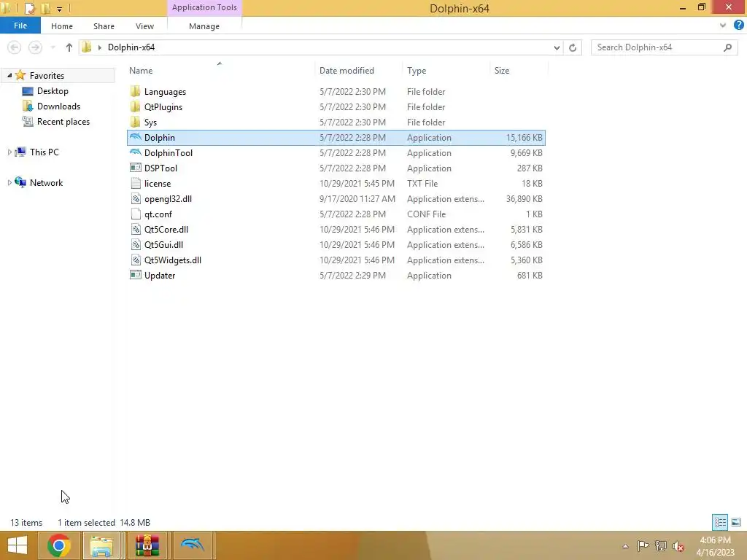Select the Dolphin application icon in list
The image size is (747, 560).
point(135,138)
